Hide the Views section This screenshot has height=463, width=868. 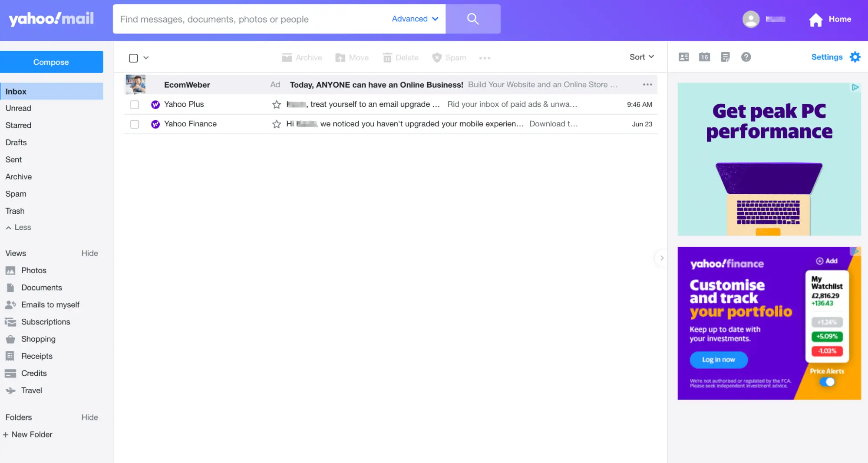click(89, 253)
